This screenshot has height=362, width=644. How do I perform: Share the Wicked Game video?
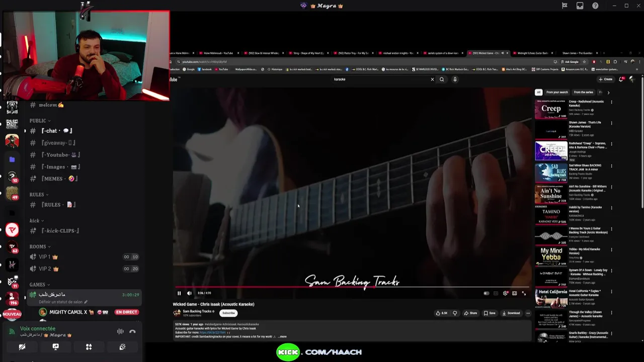coord(470,313)
